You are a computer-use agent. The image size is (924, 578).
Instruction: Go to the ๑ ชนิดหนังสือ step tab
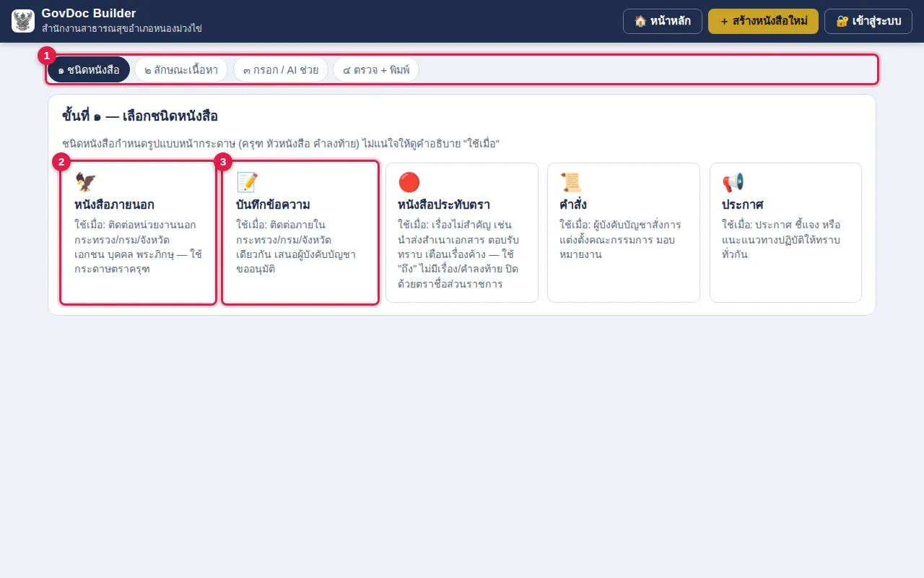(x=89, y=70)
